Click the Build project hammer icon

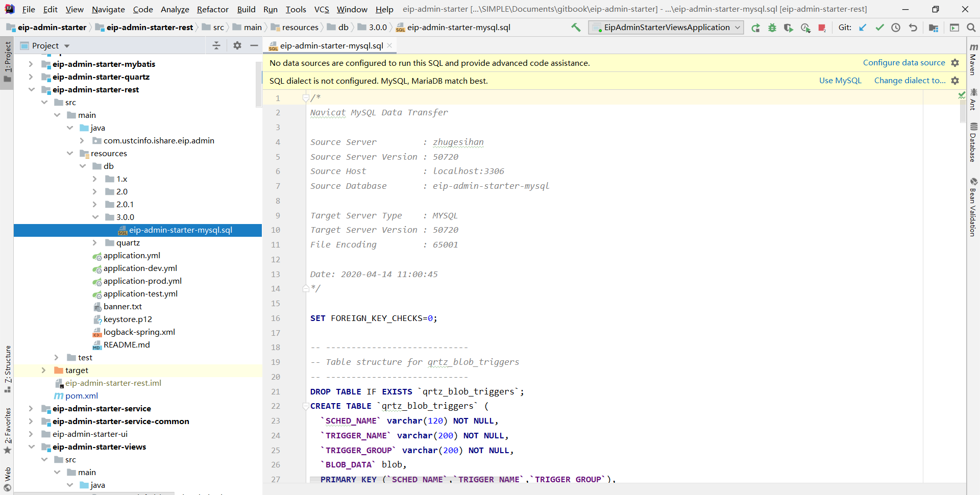coord(576,28)
